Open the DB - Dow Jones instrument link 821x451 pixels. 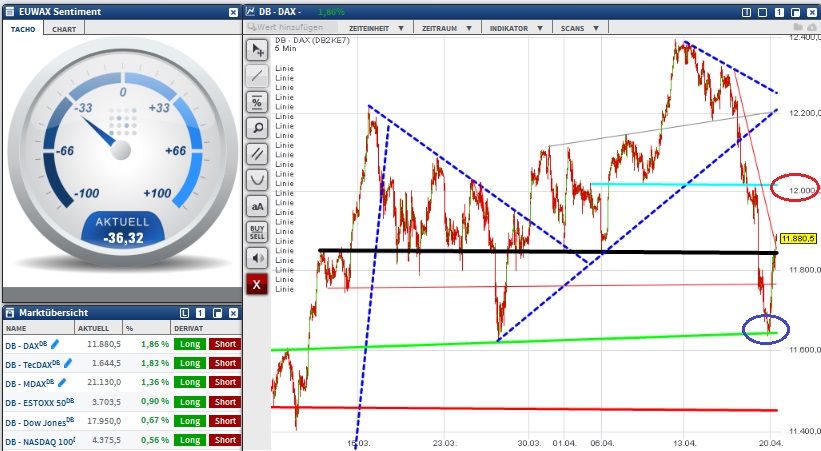point(40,422)
